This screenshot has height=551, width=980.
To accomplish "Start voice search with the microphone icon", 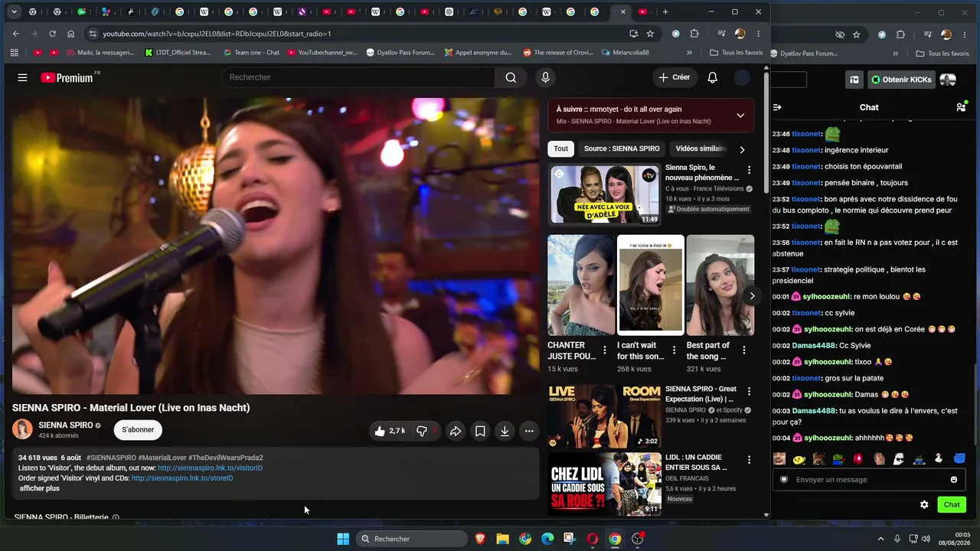I will pyautogui.click(x=545, y=77).
